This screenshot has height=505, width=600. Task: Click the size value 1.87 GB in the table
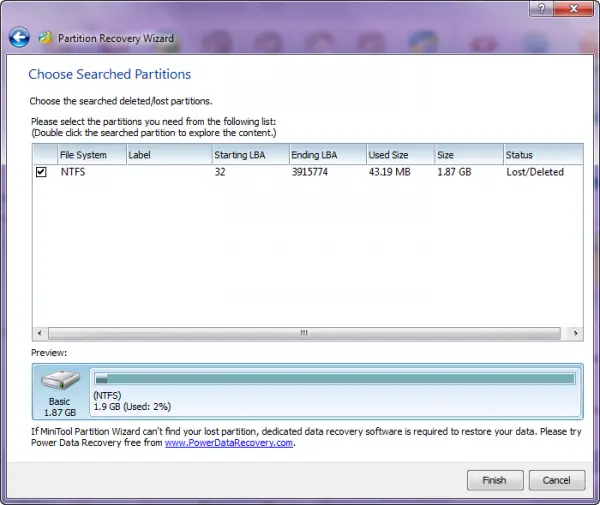[x=454, y=172]
